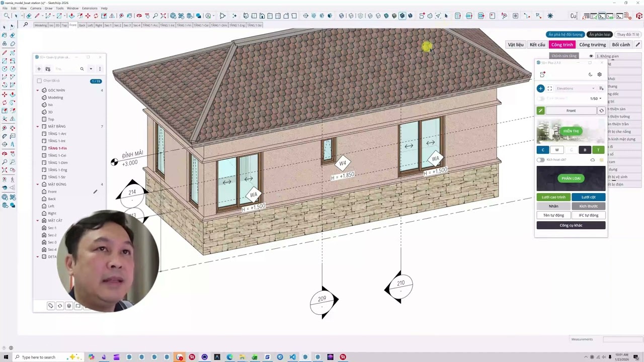Click the Zoom Extents icon
The width and height of the screenshot is (644, 362).
(x=163, y=16)
